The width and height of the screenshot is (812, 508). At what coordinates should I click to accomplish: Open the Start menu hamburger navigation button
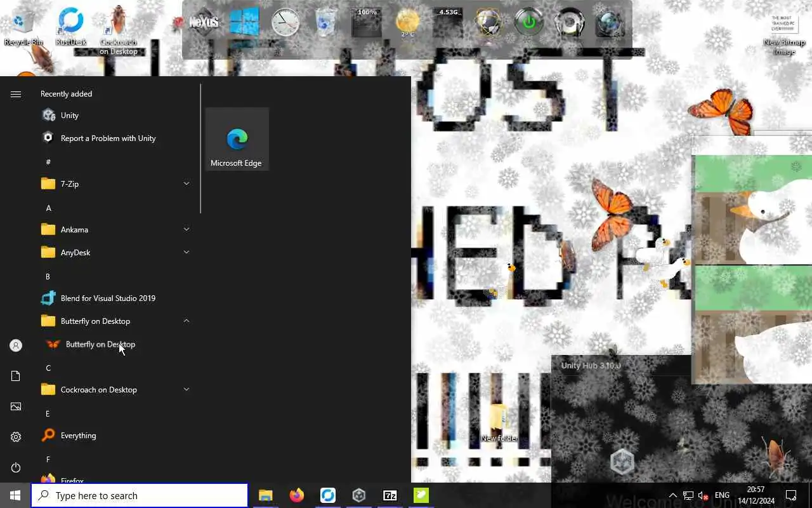pyautogui.click(x=16, y=94)
